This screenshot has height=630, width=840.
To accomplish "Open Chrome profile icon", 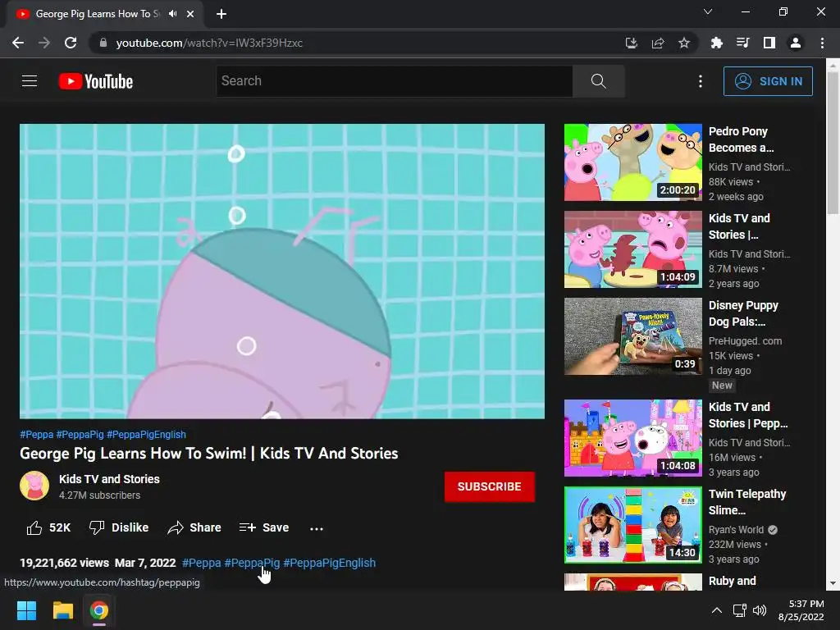I will click(x=796, y=43).
